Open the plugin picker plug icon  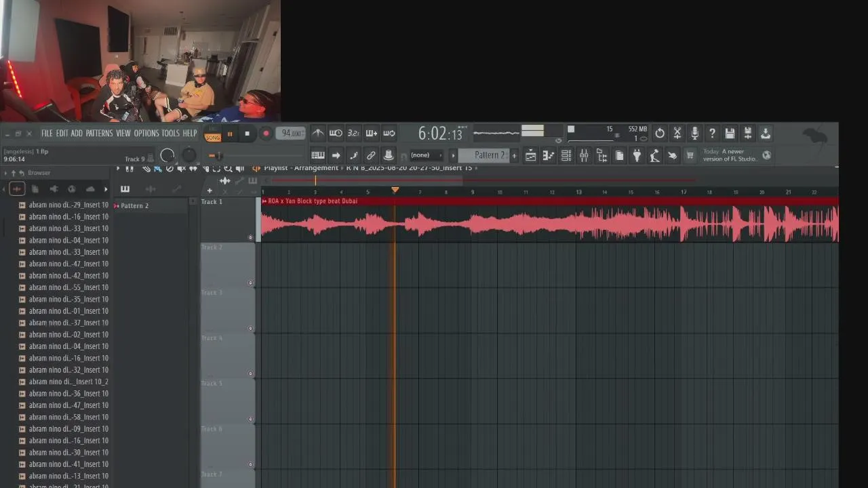tap(637, 155)
